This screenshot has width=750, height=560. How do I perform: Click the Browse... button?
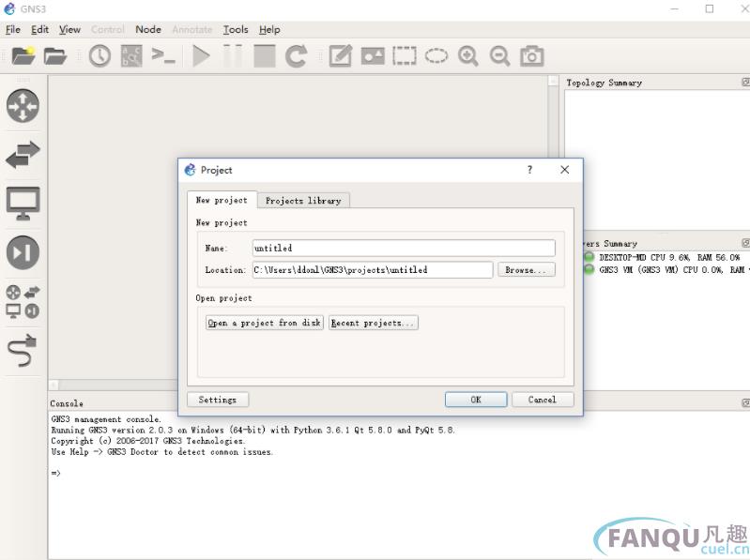pyautogui.click(x=527, y=270)
